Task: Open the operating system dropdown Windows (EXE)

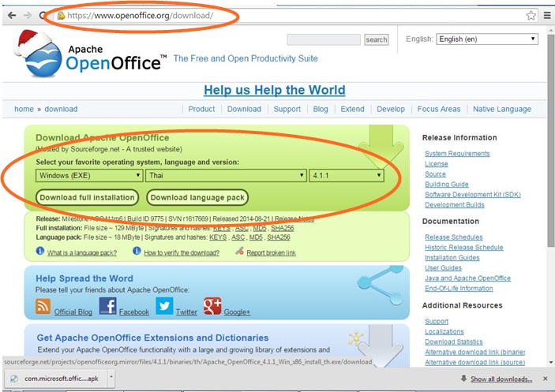Action: [89, 175]
